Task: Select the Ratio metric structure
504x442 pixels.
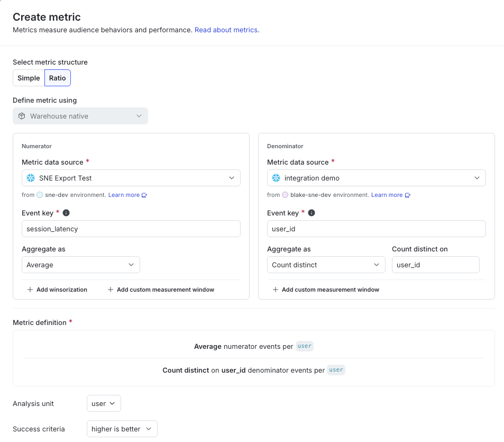Action: (x=58, y=78)
